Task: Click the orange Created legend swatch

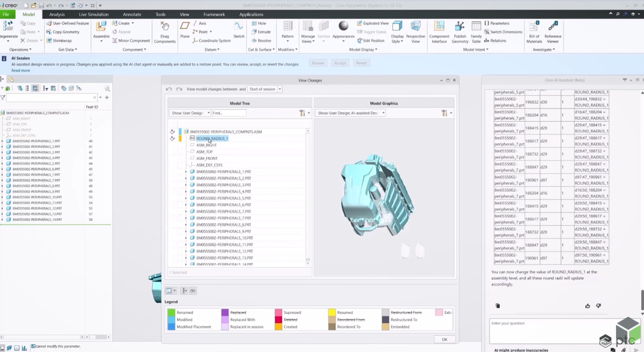Action: point(278,326)
